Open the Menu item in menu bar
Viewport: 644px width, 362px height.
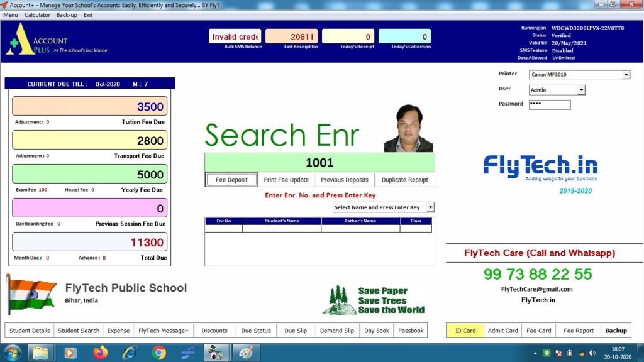click(11, 15)
